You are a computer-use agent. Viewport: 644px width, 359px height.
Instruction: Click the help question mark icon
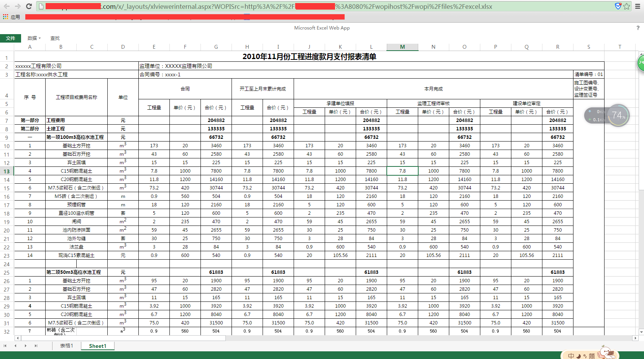[638, 28]
